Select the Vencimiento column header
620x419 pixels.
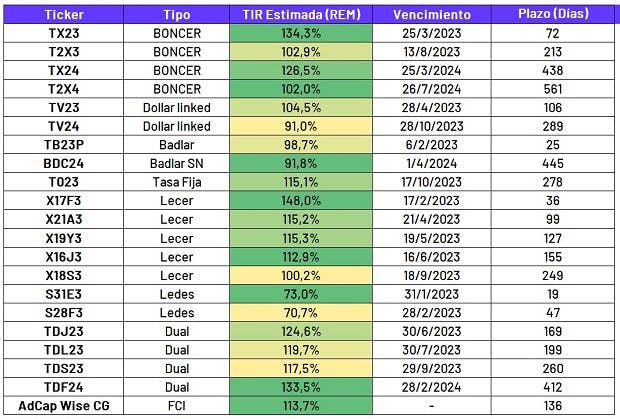(x=431, y=15)
